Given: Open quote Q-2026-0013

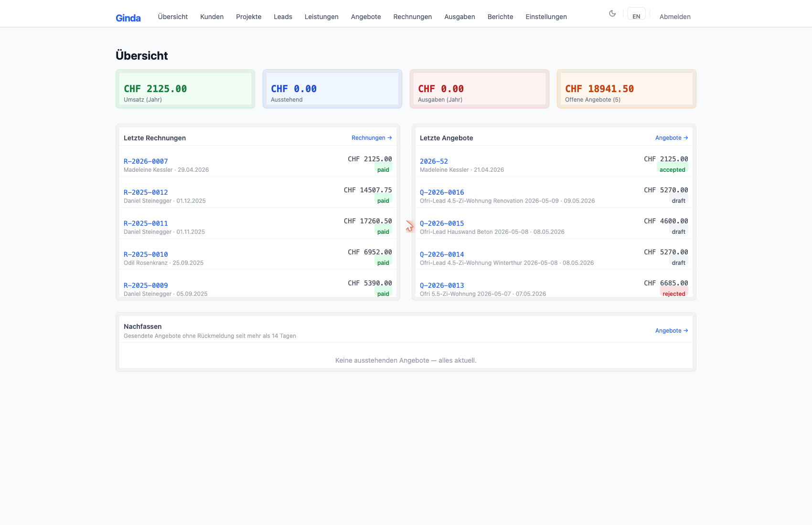Looking at the screenshot, I should (x=442, y=285).
